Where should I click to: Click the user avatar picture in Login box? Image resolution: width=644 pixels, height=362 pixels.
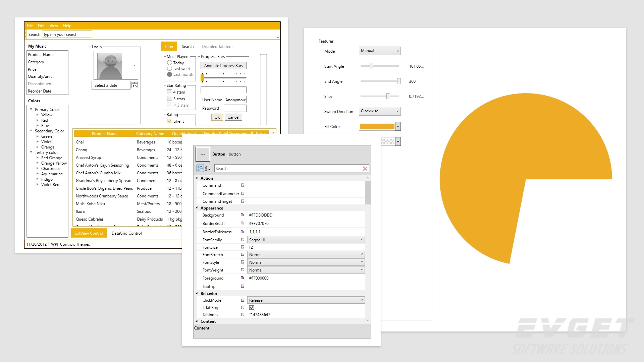110,66
